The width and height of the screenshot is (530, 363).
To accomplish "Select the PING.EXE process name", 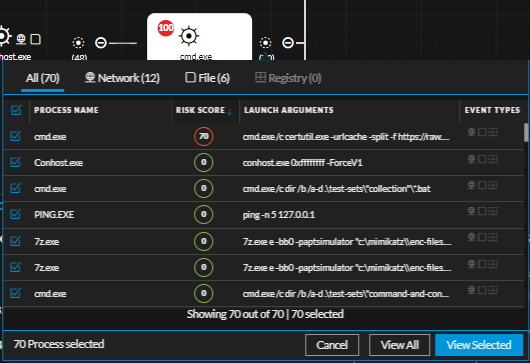I will tap(54, 215).
